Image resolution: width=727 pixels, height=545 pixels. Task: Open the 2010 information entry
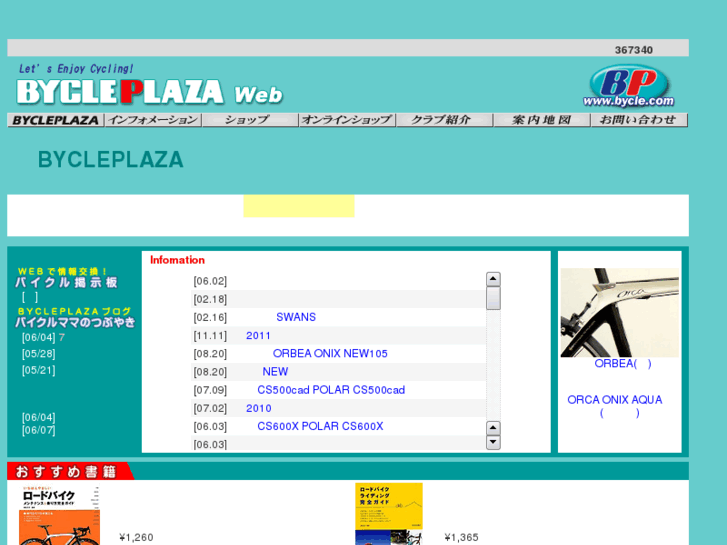click(259, 409)
